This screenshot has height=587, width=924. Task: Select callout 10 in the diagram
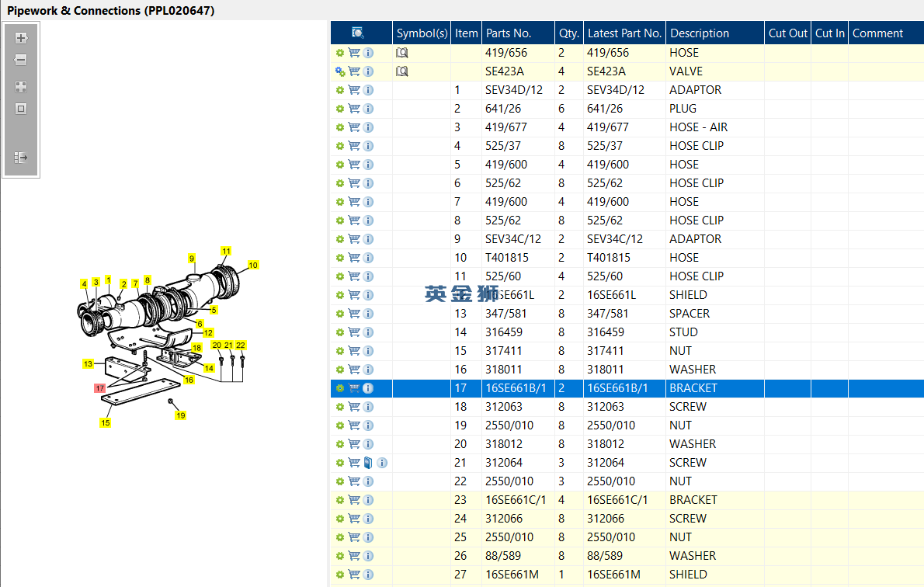[x=253, y=266]
